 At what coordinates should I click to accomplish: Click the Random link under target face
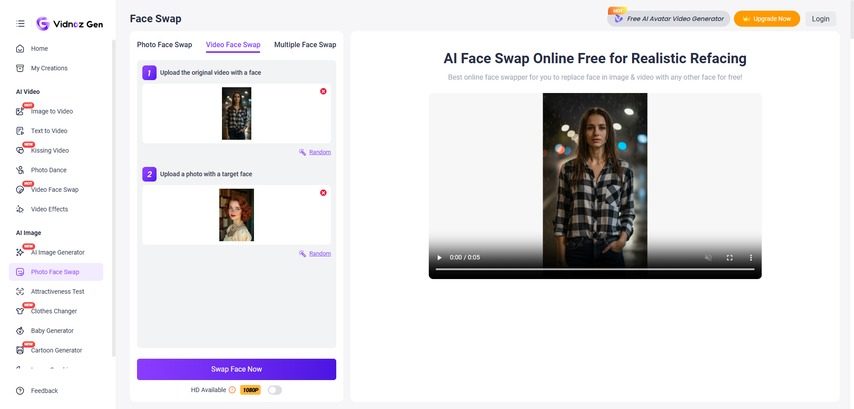pyautogui.click(x=320, y=253)
